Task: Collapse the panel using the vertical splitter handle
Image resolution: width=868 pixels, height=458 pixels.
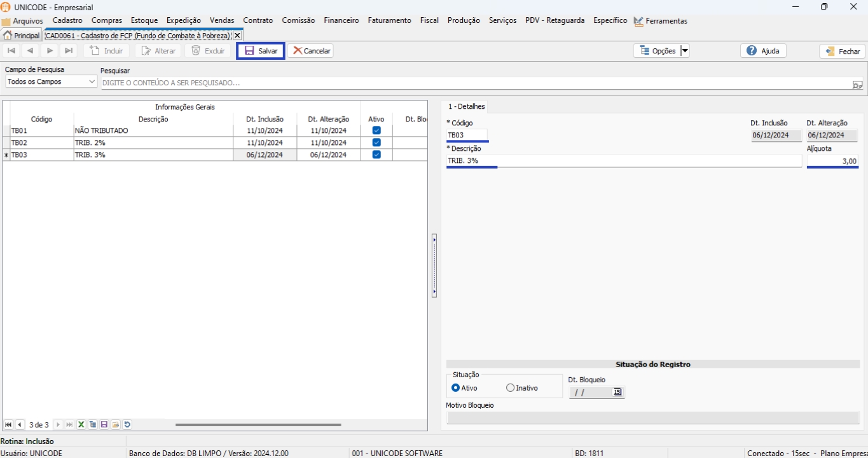Action: point(434,265)
